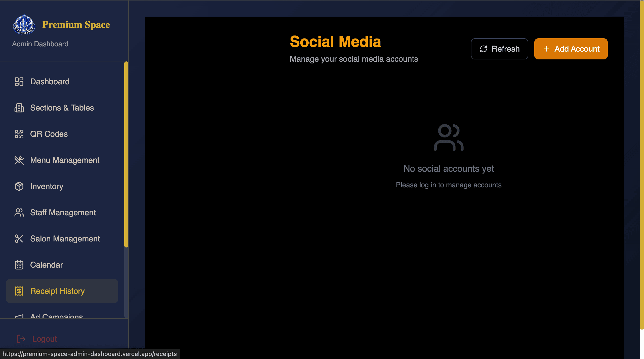This screenshot has height=359, width=644.
Task: Click the Refresh button label
Action: click(x=506, y=49)
